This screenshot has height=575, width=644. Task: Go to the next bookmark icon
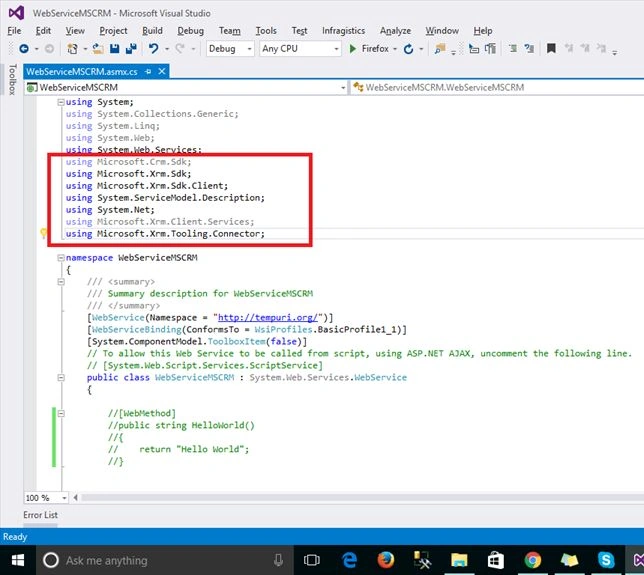pyautogui.click(x=585, y=49)
